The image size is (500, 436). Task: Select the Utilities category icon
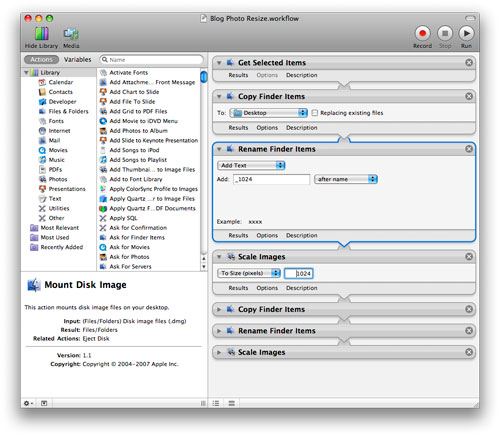point(42,208)
